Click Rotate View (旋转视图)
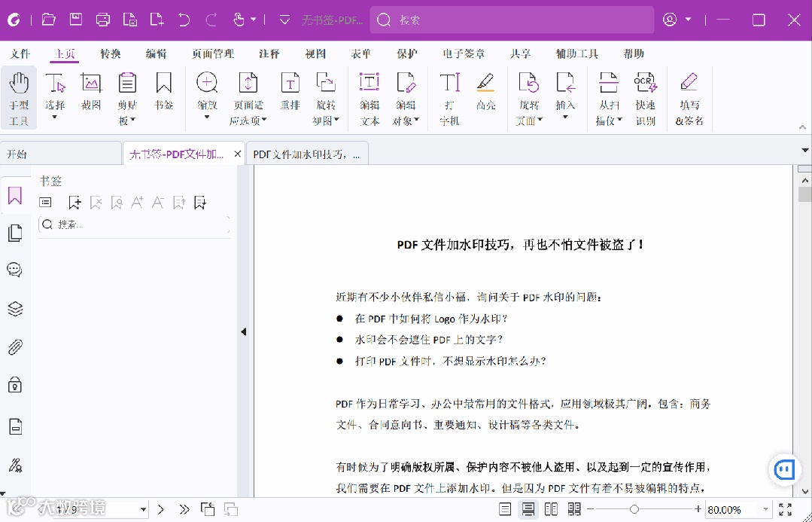 (326, 98)
